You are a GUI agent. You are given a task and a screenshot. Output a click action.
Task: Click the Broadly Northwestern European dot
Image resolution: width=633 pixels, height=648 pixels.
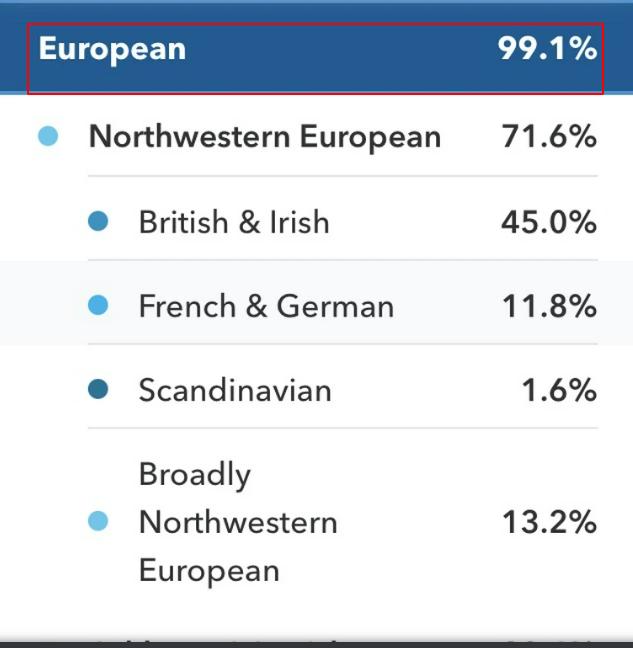point(98,521)
